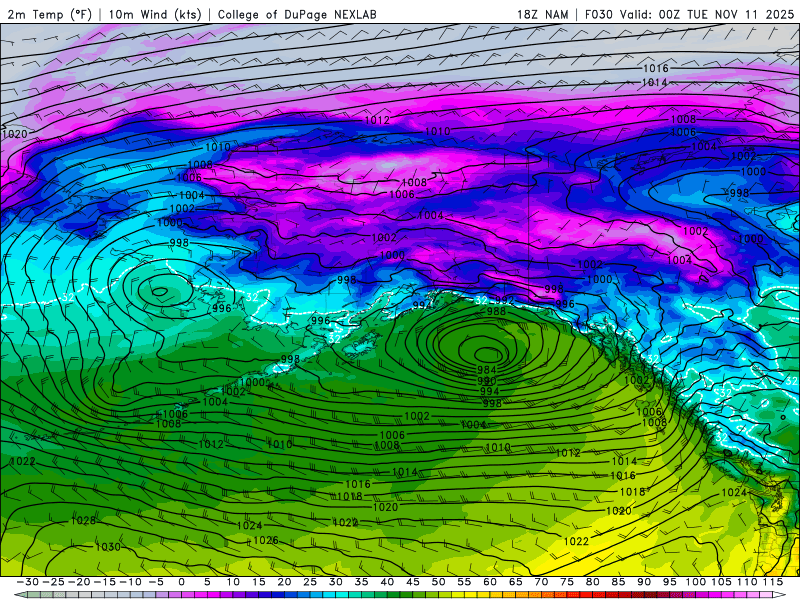800x600 pixels.
Task: Click the 40 label on temperature scale
Action: pos(387,582)
